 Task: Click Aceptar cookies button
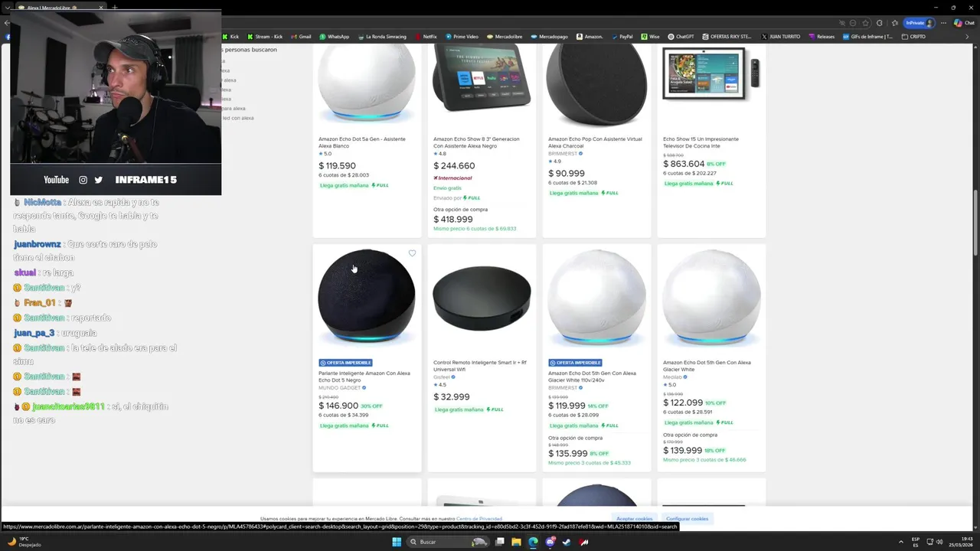pos(635,519)
